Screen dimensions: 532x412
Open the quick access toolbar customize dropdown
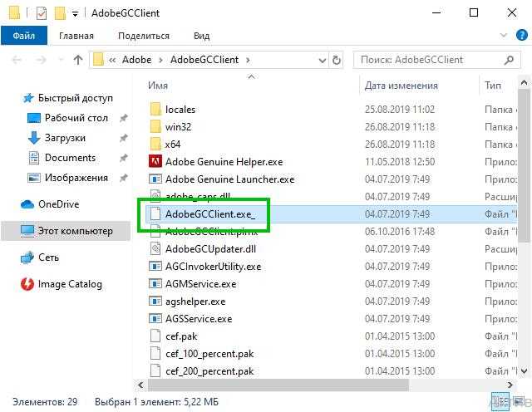[76, 14]
